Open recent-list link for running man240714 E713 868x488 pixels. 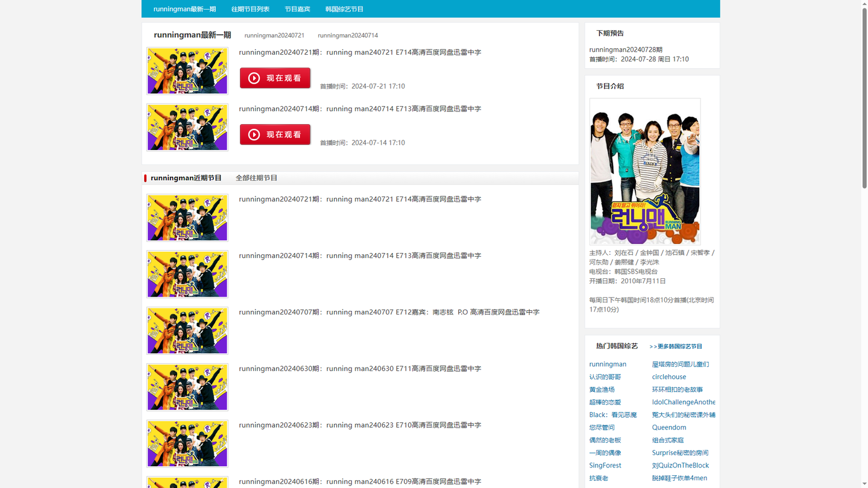(x=360, y=256)
